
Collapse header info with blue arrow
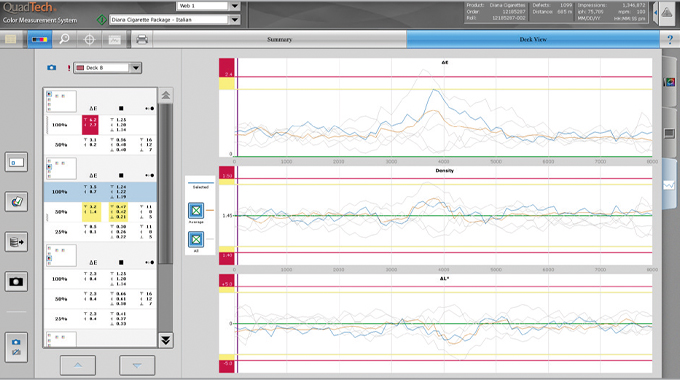[x=655, y=13]
